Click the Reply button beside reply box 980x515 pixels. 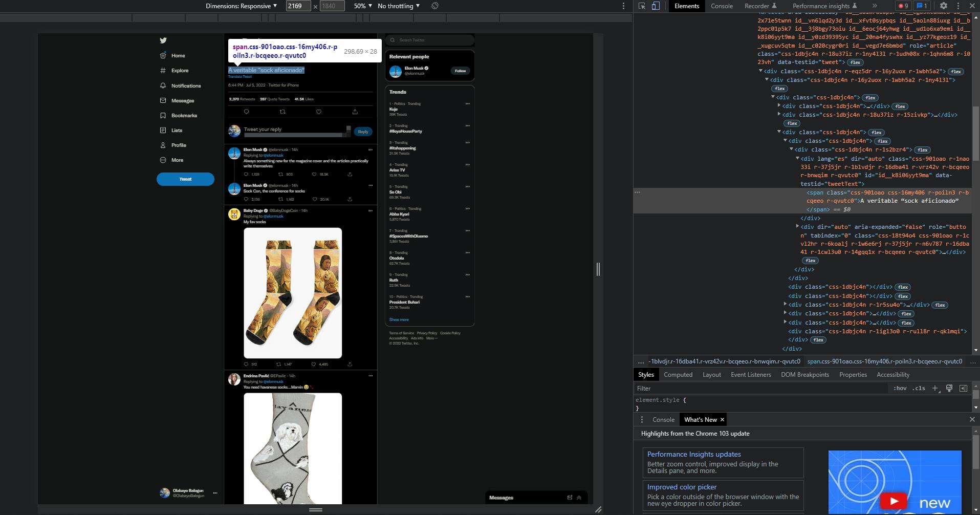pos(363,132)
